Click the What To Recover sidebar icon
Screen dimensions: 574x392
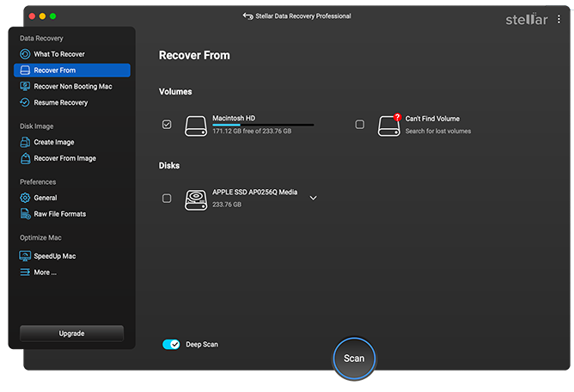pyautogui.click(x=25, y=54)
